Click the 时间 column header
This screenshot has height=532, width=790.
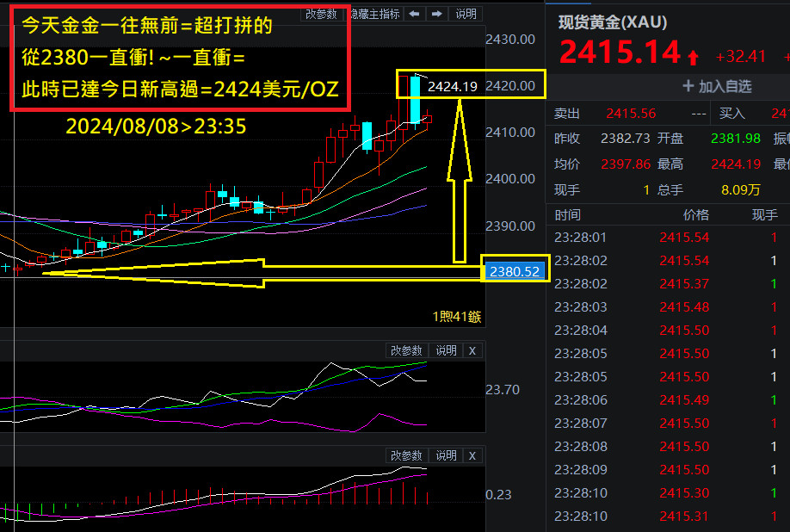point(567,215)
